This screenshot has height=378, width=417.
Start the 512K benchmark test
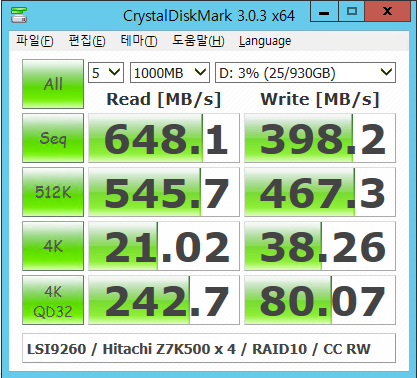[53, 192]
